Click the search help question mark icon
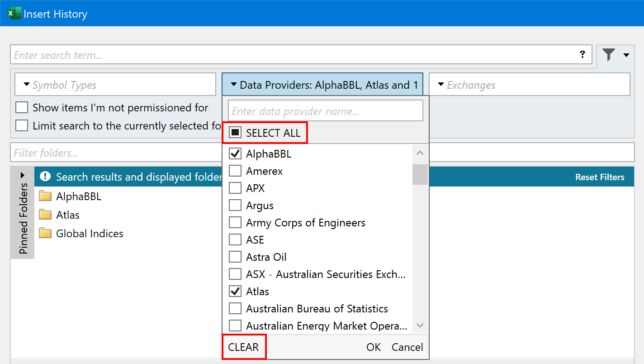The width and height of the screenshot is (644, 364). click(582, 55)
